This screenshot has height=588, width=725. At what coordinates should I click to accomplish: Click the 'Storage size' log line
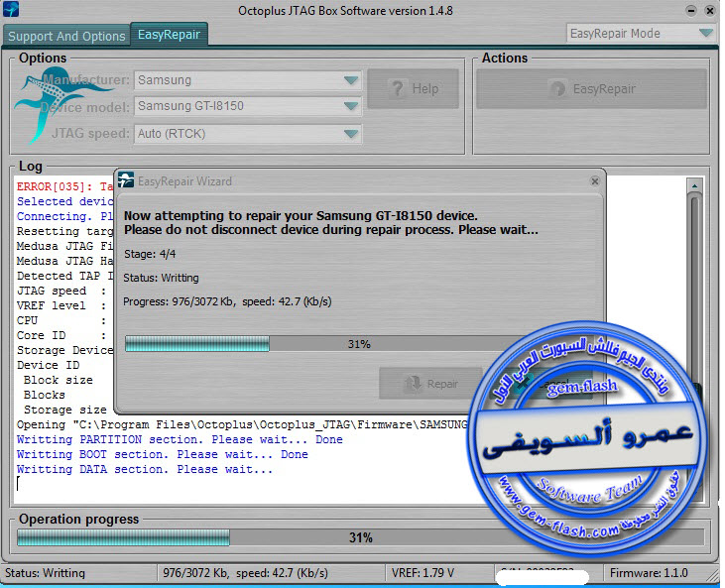65,410
